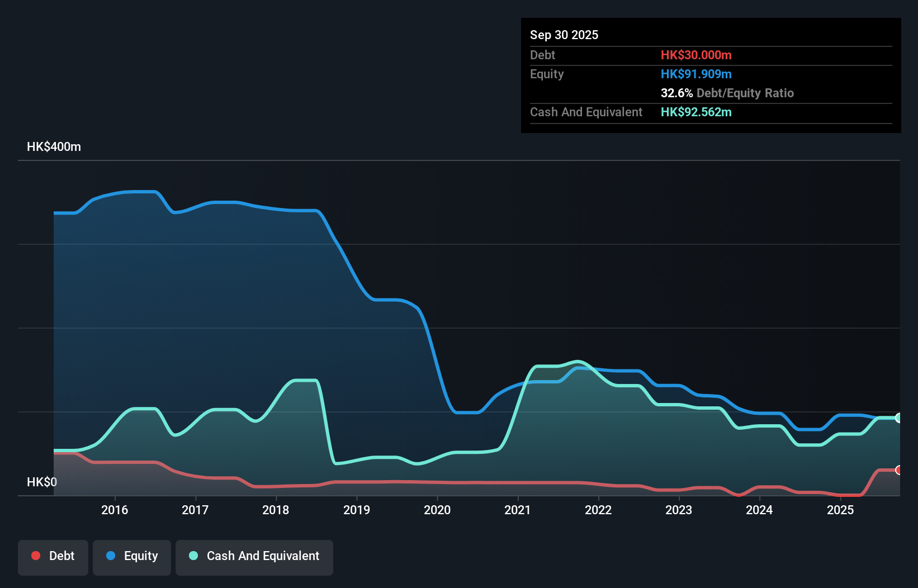Click the red Debt legend dot

point(36,556)
